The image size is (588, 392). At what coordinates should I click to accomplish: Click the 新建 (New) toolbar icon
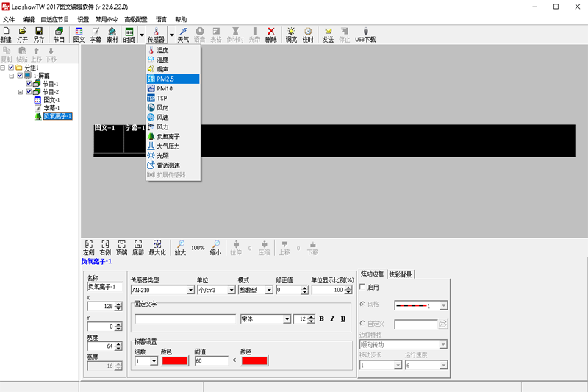6,32
